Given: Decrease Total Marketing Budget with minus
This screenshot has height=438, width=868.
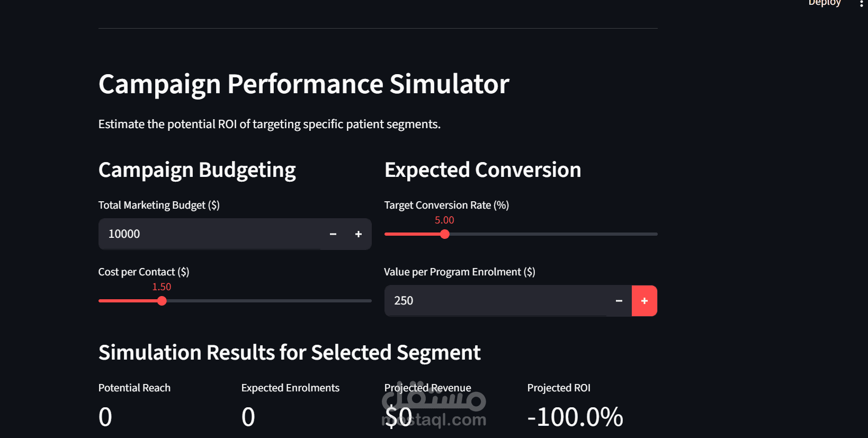Looking at the screenshot, I should tap(333, 234).
